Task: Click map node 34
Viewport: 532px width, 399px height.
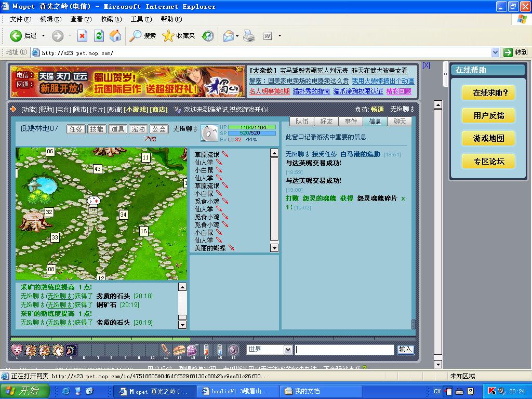Action: 124,215
